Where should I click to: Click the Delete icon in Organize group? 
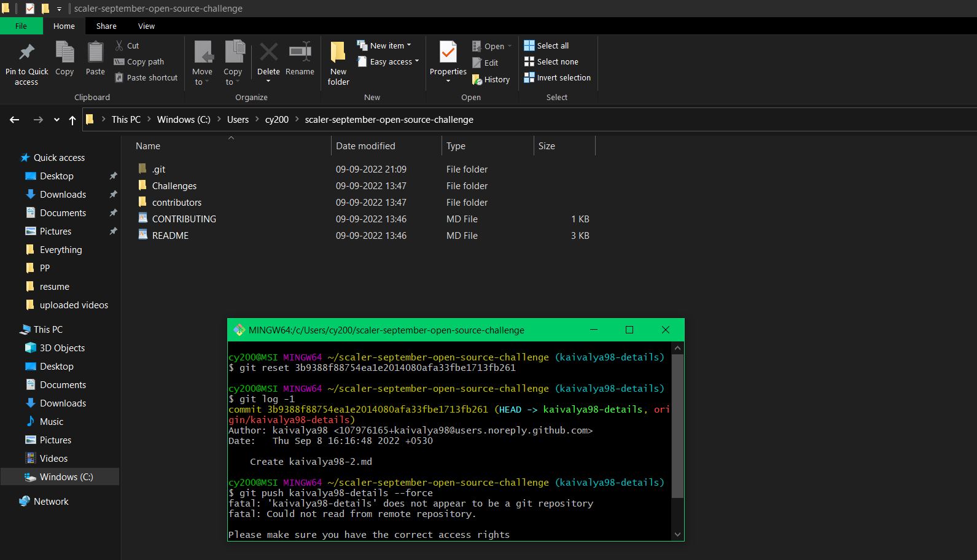[268, 53]
